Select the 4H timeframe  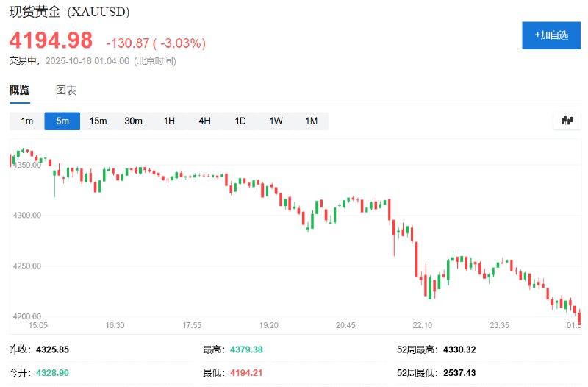point(204,121)
